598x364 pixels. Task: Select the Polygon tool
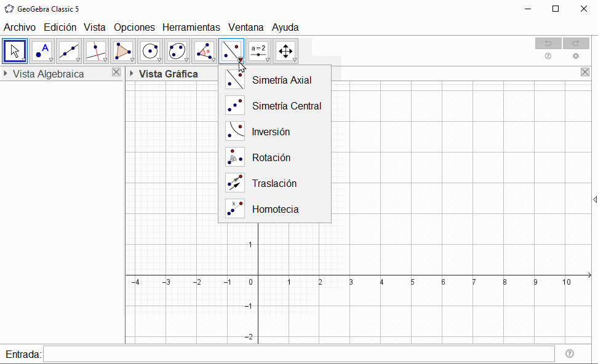pos(123,51)
